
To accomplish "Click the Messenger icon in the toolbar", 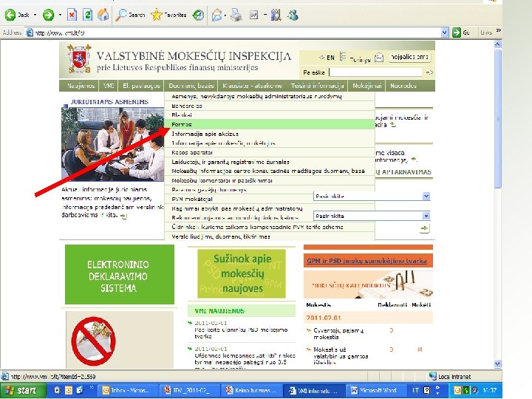I will [x=293, y=15].
